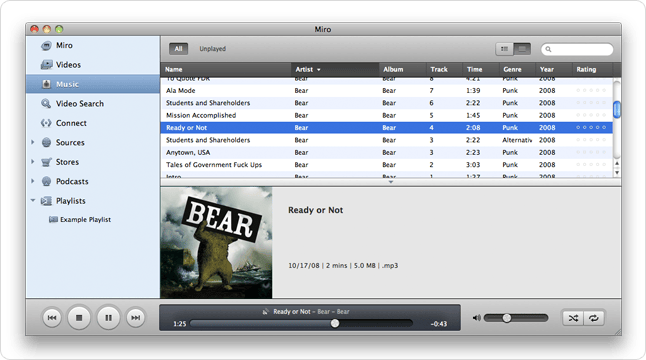Mute audio via the speaker icon
Image resolution: width=646 pixels, height=360 pixels.
coord(477,318)
